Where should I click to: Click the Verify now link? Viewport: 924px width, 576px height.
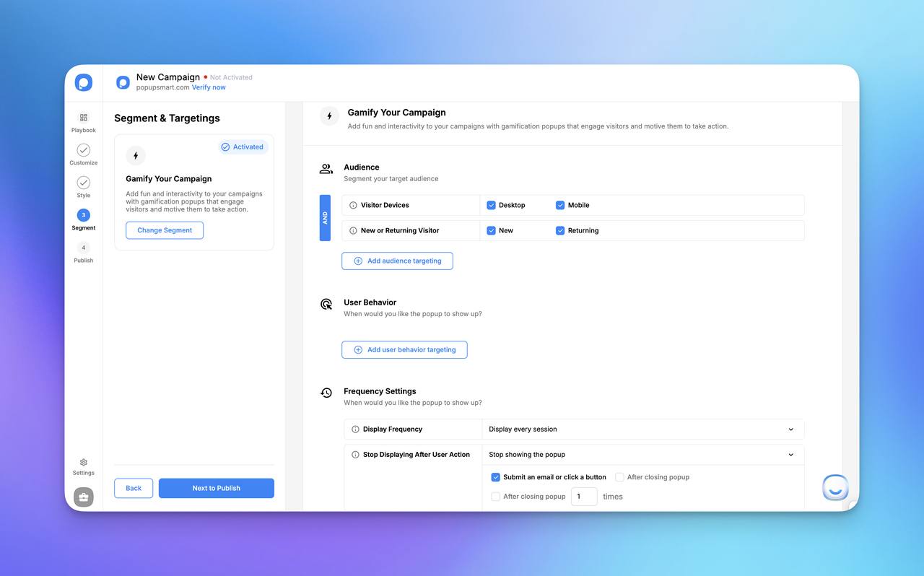pos(209,87)
